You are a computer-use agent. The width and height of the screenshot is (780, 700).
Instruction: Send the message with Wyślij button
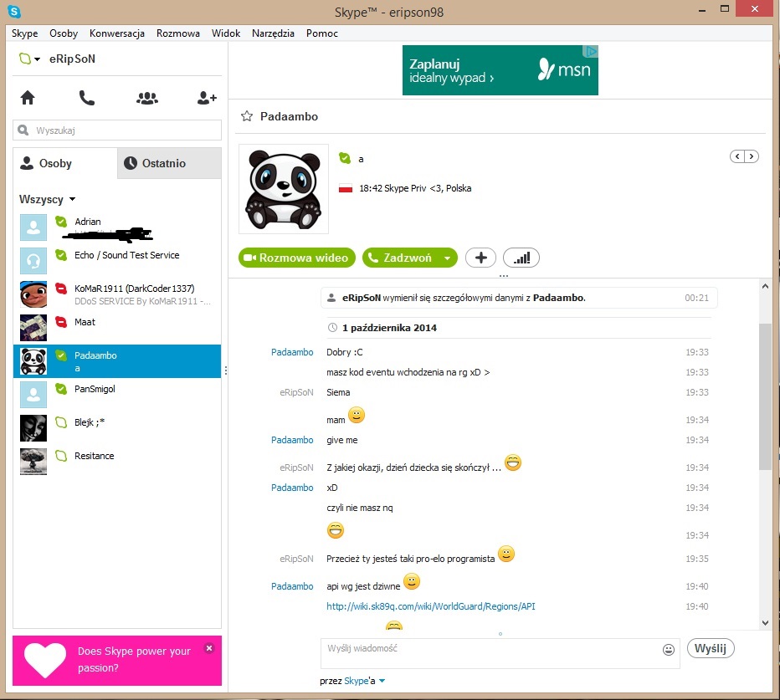tap(711, 648)
